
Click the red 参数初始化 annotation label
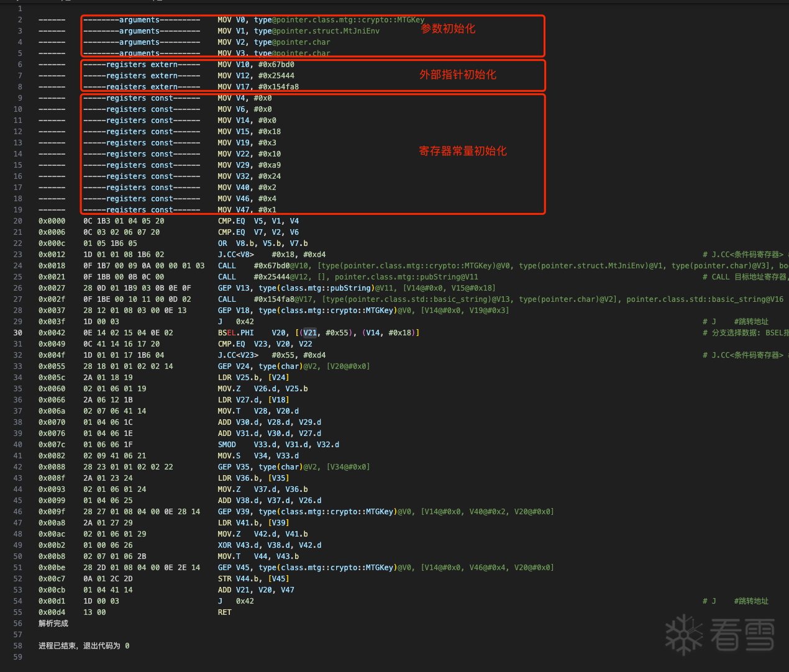click(448, 29)
